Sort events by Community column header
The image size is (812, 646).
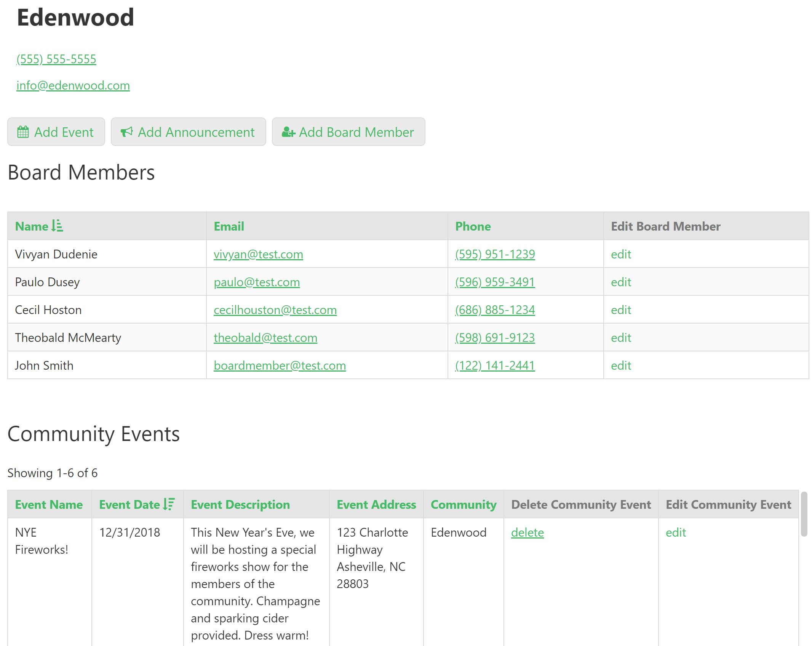[463, 504]
